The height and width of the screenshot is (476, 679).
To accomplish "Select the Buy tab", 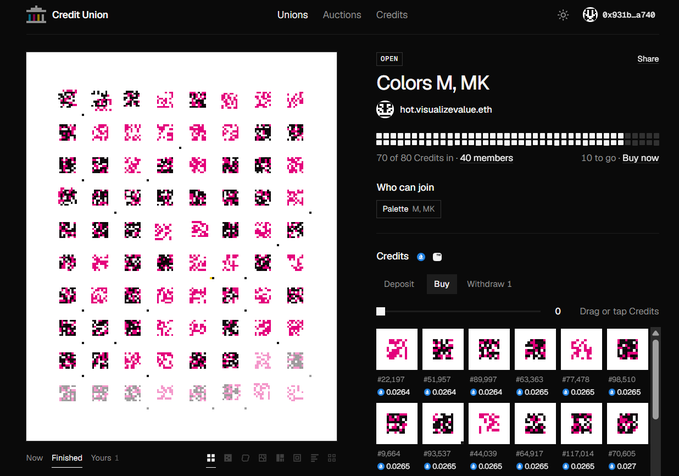I will click(x=442, y=284).
